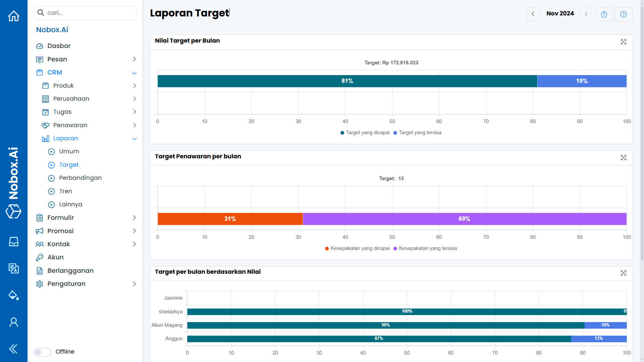Switch the Offline toggle on
The height and width of the screenshot is (362, 644).
[x=42, y=352]
